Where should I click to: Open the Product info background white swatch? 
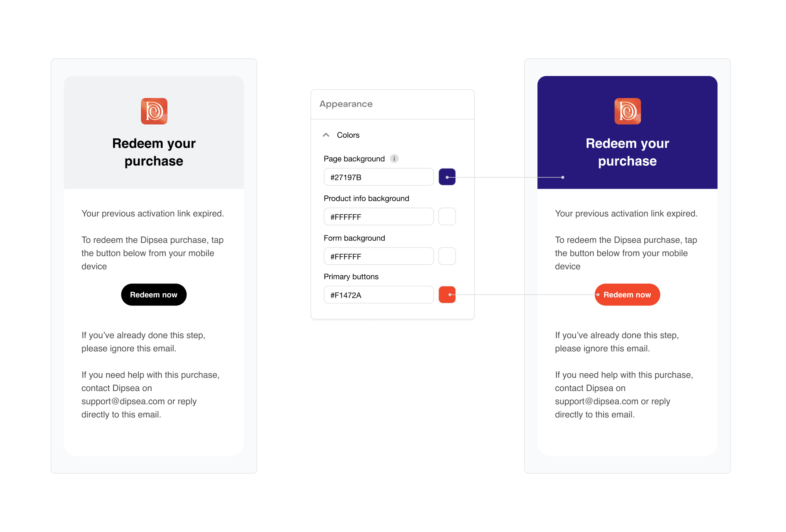(x=447, y=217)
